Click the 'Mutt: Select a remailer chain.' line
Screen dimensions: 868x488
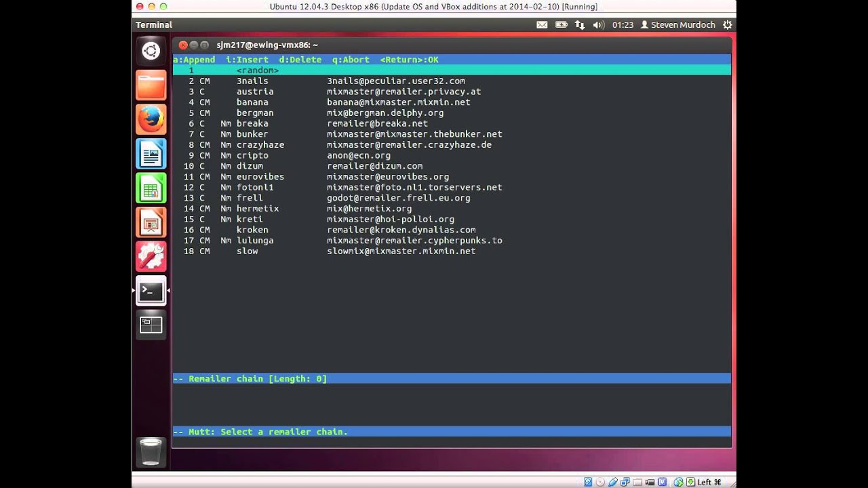[452, 431]
